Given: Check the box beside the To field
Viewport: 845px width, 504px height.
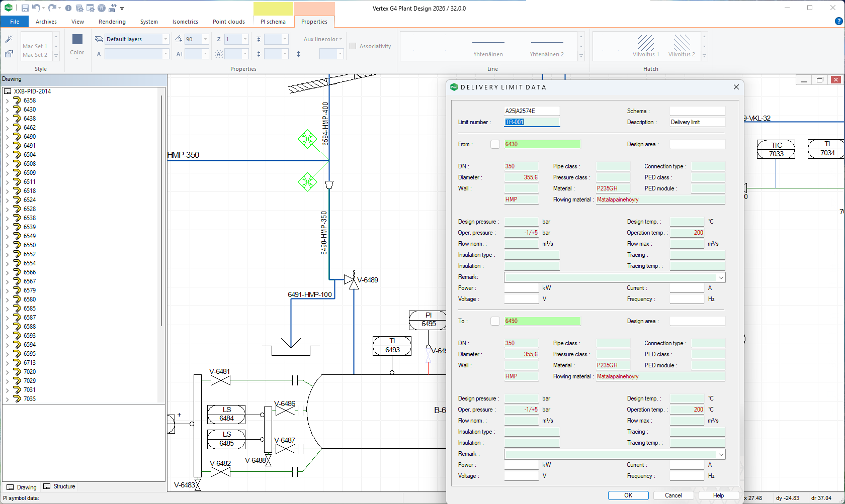Looking at the screenshot, I should pos(495,321).
